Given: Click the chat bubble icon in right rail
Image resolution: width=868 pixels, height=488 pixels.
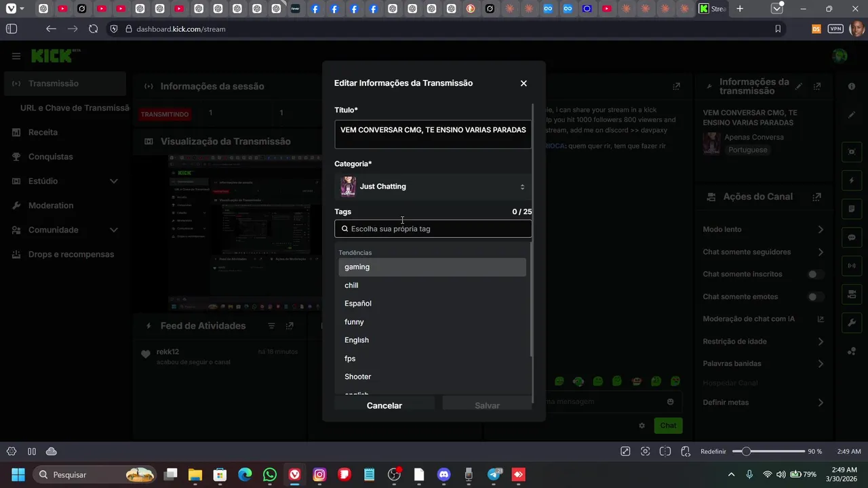Looking at the screenshot, I should (x=852, y=238).
